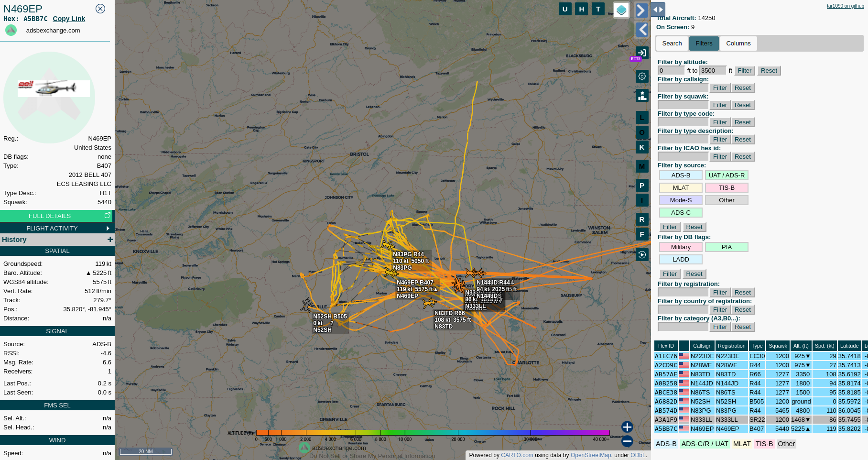Switch to the Search tab
868x460 pixels.
672,44
